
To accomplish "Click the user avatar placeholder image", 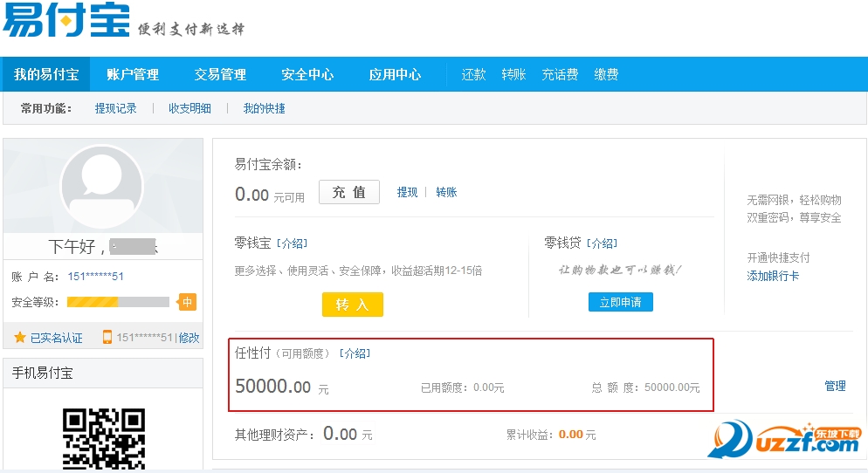I will pos(101,187).
